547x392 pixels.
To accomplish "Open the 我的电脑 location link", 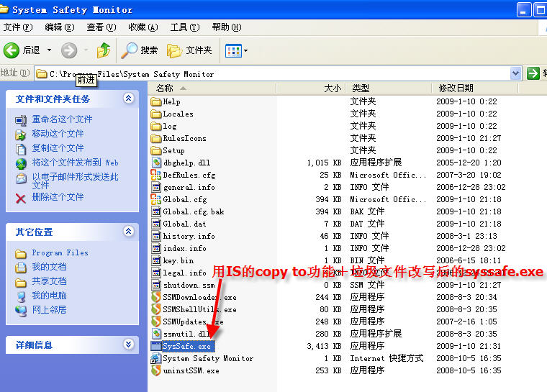I will [49, 296].
